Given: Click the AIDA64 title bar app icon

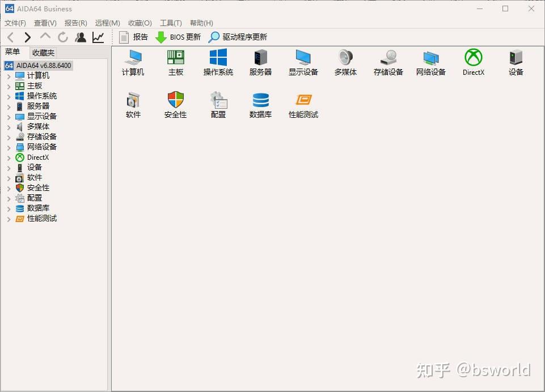Looking at the screenshot, I should tap(10, 8).
